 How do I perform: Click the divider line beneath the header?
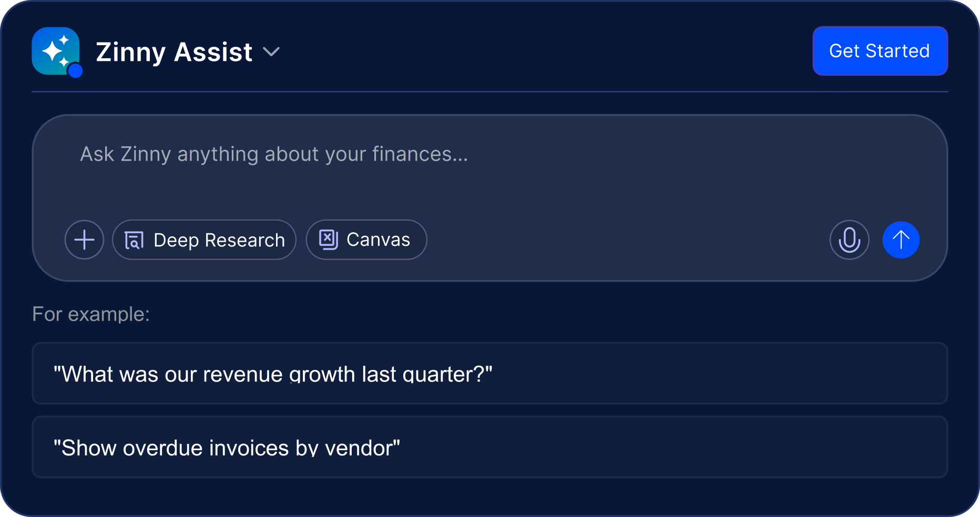click(x=489, y=92)
